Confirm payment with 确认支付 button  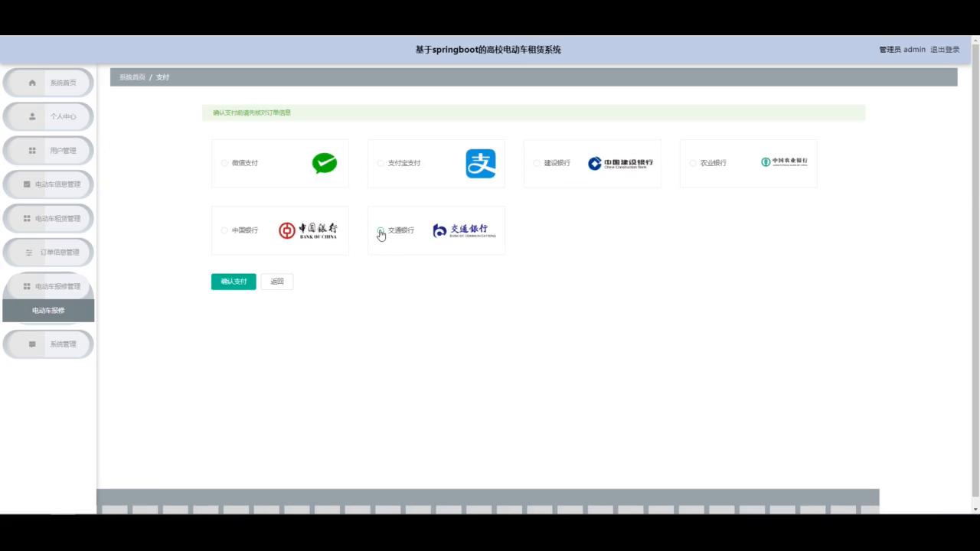[x=234, y=282]
